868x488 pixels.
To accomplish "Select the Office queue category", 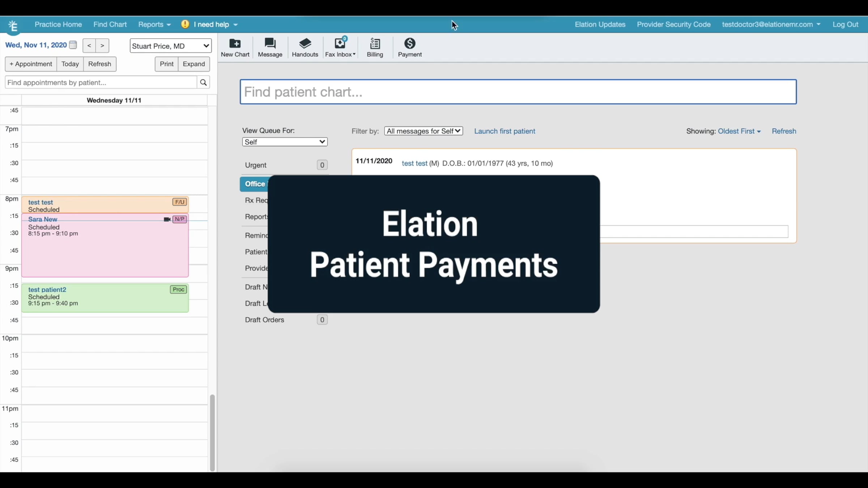I will (x=254, y=184).
